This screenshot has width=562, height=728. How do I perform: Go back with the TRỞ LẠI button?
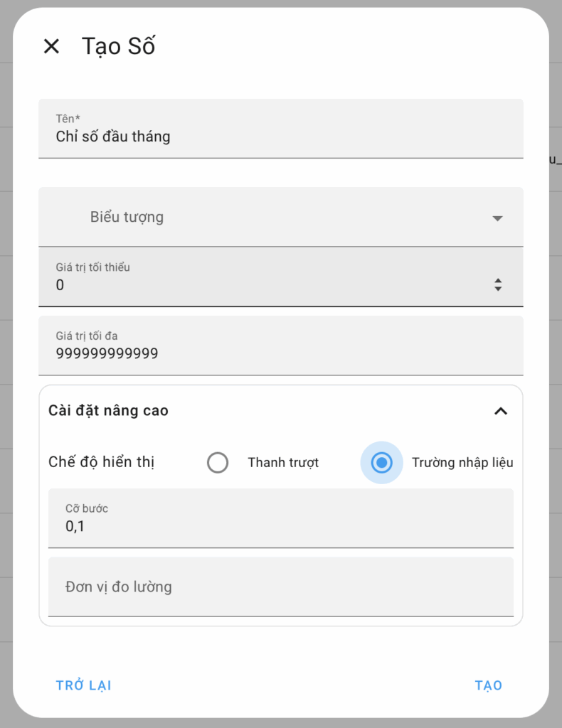[x=84, y=685]
